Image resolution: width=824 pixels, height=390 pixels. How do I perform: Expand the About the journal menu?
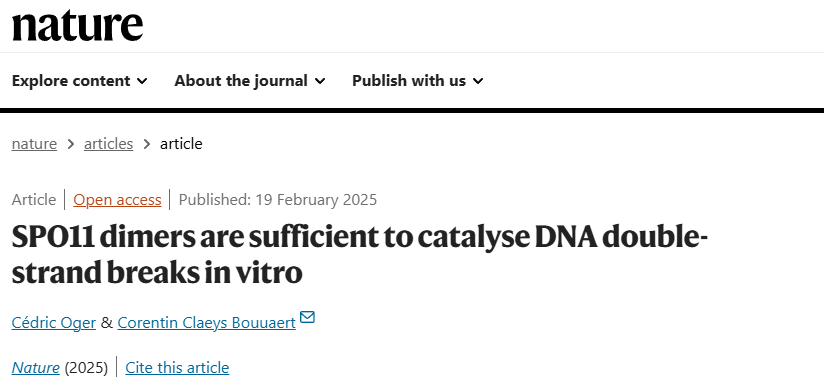250,81
